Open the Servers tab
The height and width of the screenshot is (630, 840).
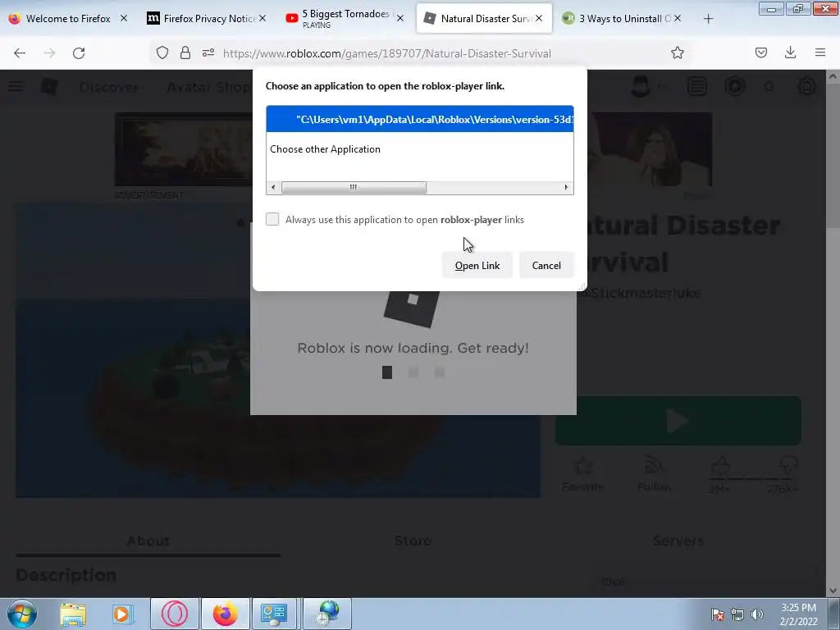coord(678,541)
